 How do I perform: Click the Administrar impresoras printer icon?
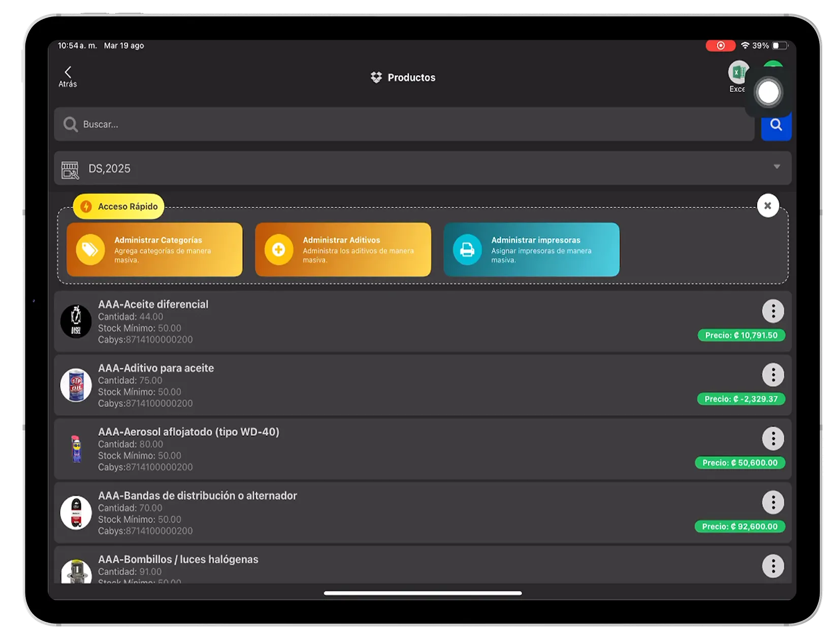click(467, 249)
